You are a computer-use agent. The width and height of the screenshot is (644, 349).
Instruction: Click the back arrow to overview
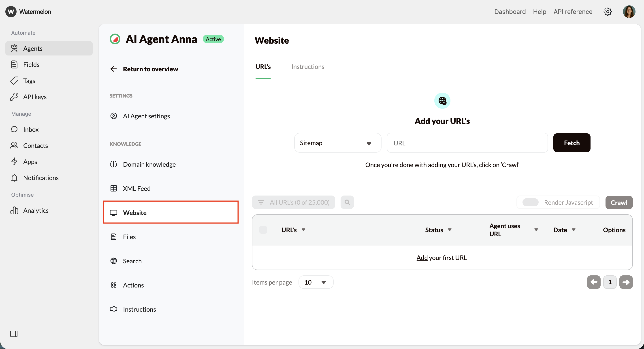113,69
